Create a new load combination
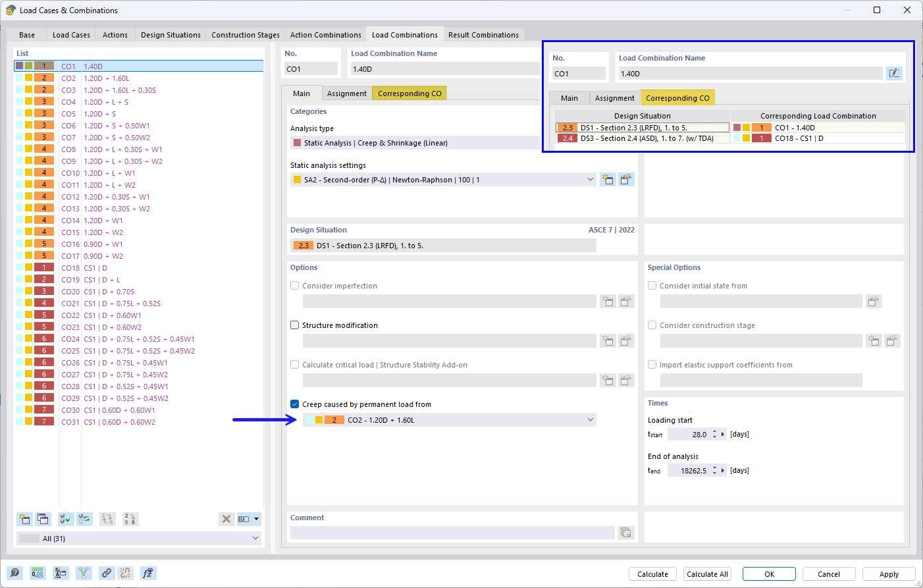The width and height of the screenshot is (923, 588). (x=24, y=519)
